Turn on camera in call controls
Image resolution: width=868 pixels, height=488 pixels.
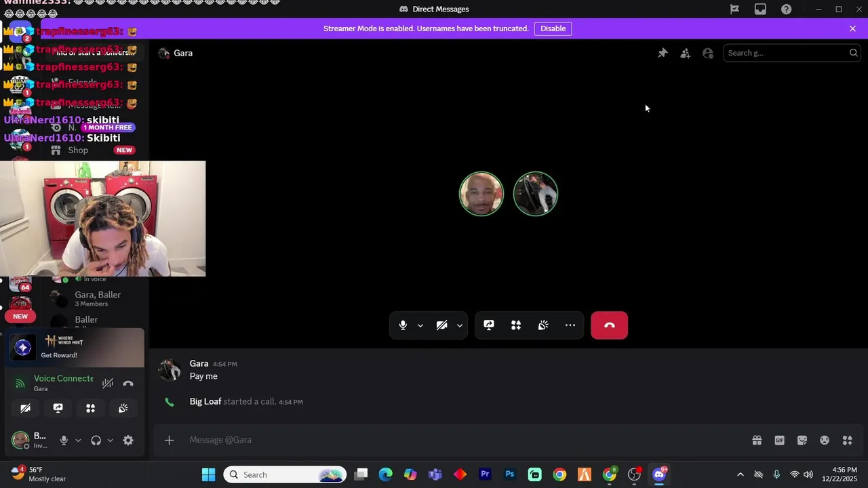[441, 325]
